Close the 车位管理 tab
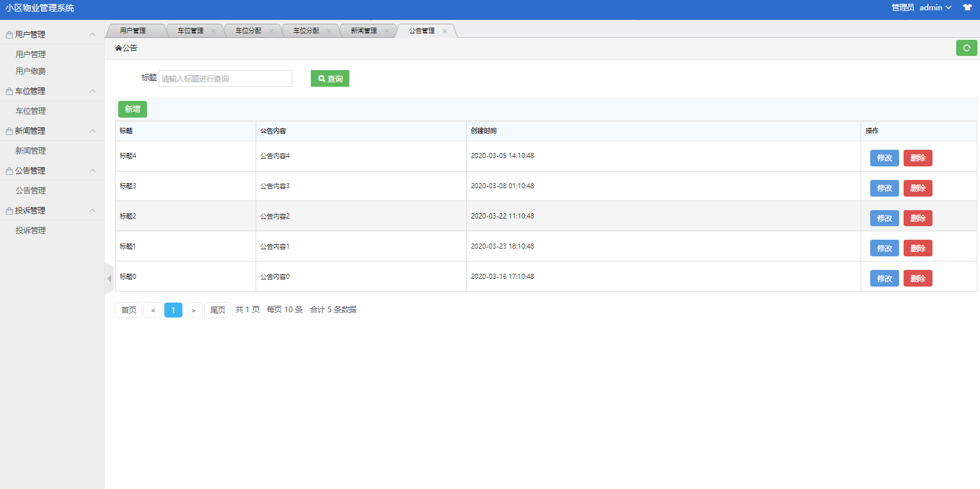The image size is (980, 489). pyautogui.click(x=213, y=31)
